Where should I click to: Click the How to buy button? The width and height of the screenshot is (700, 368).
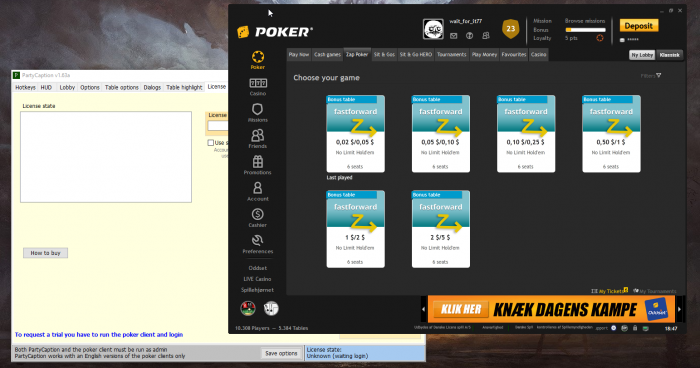pyautogui.click(x=46, y=253)
